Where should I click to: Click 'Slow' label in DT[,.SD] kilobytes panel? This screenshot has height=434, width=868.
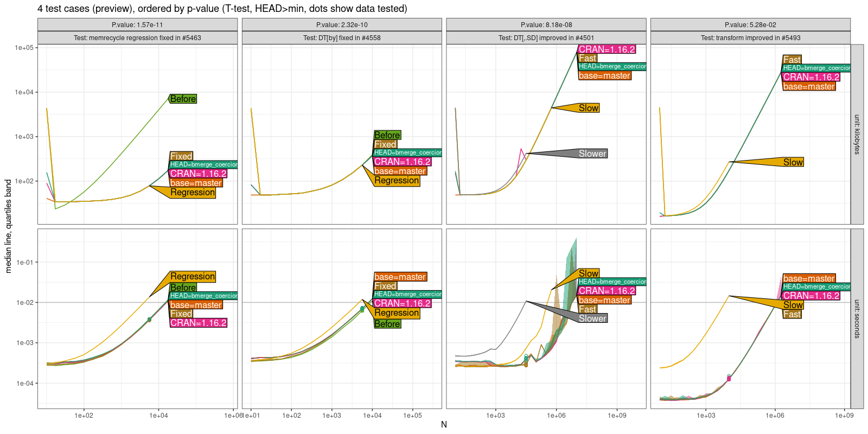[589, 108]
